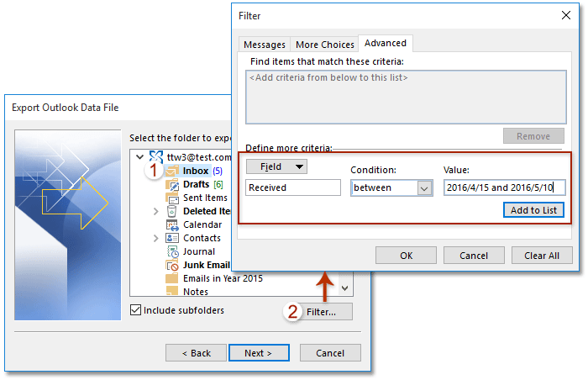Click the Add to List button
The width and height of the screenshot is (588, 380).
533,210
